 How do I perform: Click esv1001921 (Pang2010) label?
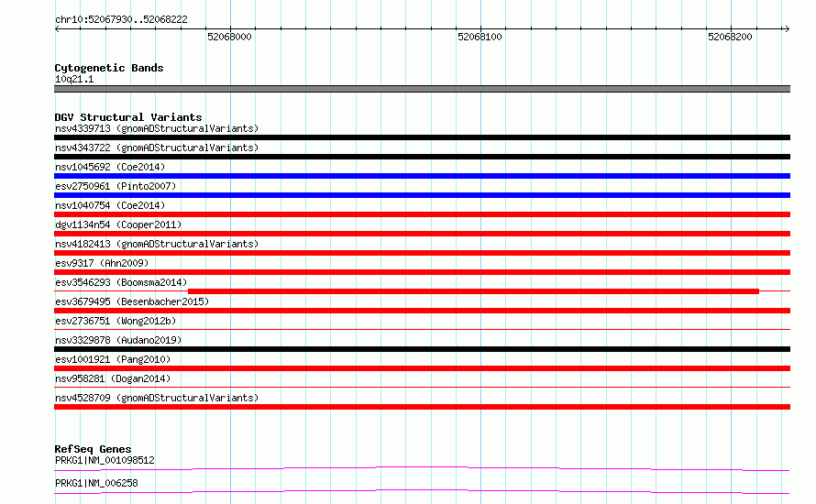point(113,359)
